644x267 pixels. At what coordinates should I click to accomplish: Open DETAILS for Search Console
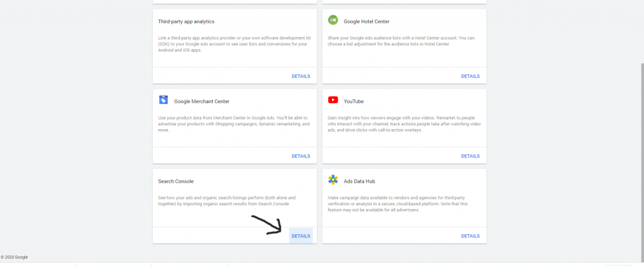coord(301,236)
